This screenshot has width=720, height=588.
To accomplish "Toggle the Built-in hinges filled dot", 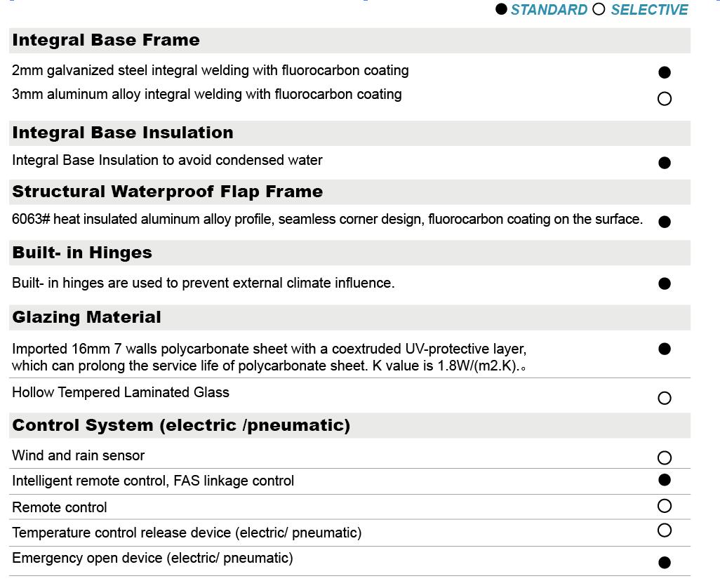I will pyautogui.click(x=665, y=283).
